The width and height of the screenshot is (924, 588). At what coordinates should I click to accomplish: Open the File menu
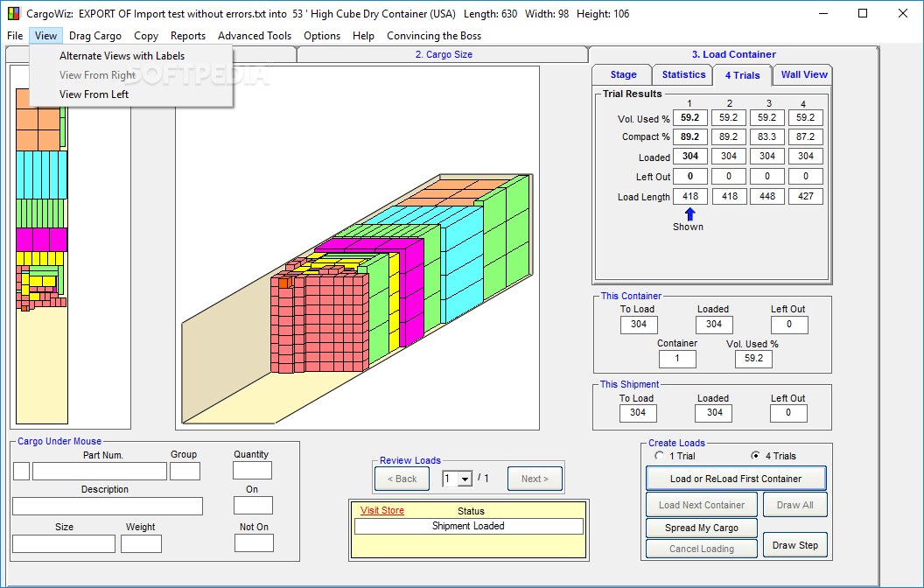tap(15, 35)
